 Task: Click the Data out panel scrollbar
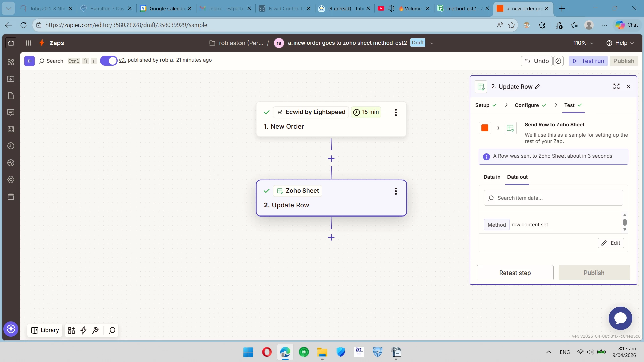click(x=625, y=222)
